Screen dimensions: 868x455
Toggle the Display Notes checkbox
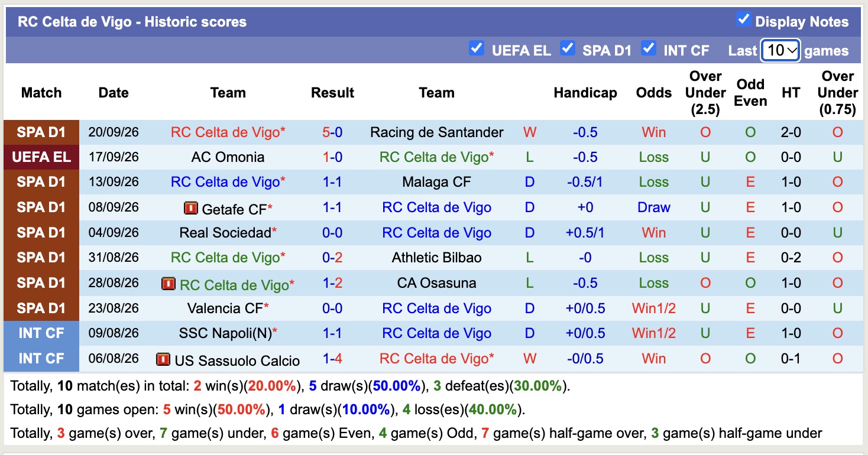[x=743, y=19]
